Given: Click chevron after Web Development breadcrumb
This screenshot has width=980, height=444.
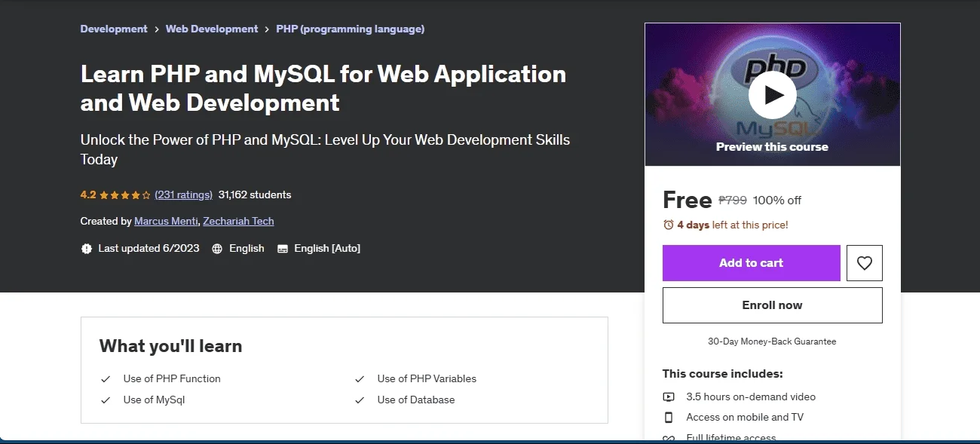Looking at the screenshot, I should pyautogui.click(x=267, y=29).
